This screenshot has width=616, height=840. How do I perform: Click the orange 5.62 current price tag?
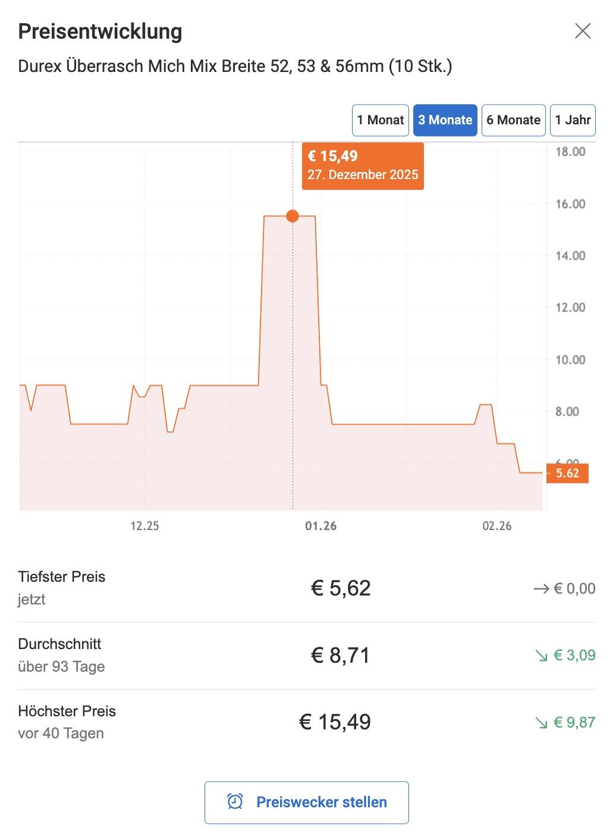coord(567,474)
